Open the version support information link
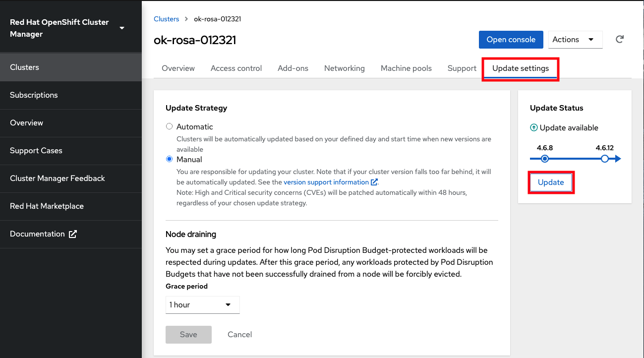Screen dimensions: 644x358 [326, 182]
